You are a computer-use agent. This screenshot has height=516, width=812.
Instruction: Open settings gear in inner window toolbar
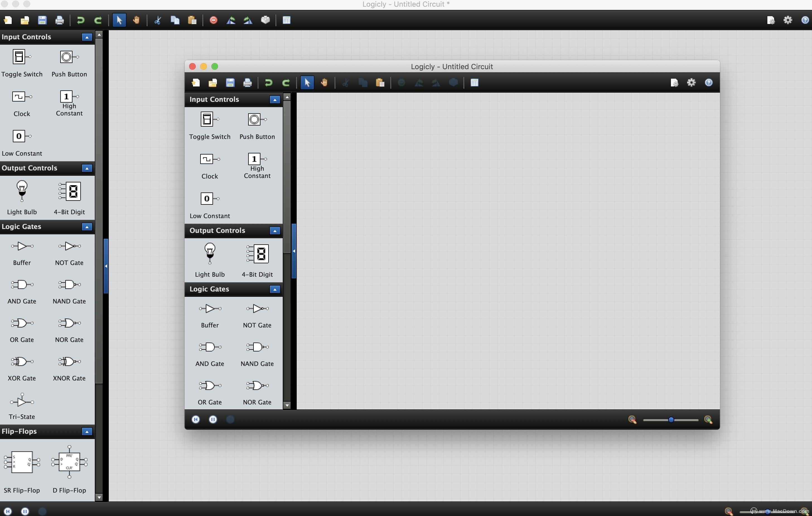(x=691, y=83)
